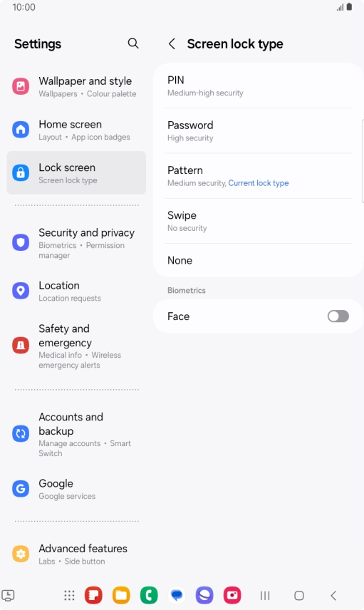The width and height of the screenshot is (364, 610).
Task: Open the pink Camera app icon
Action: click(x=232, y=595)
